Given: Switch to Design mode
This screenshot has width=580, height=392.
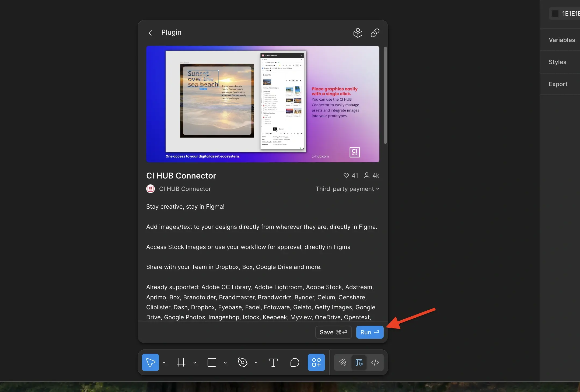Looking at the screenshot, I should click(359, 362).
